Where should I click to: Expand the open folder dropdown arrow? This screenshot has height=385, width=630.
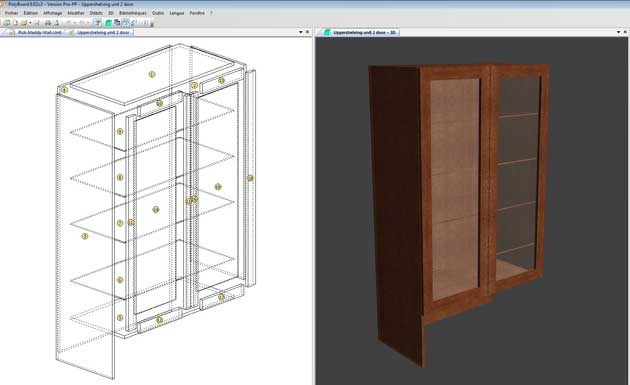coord(30,23)
